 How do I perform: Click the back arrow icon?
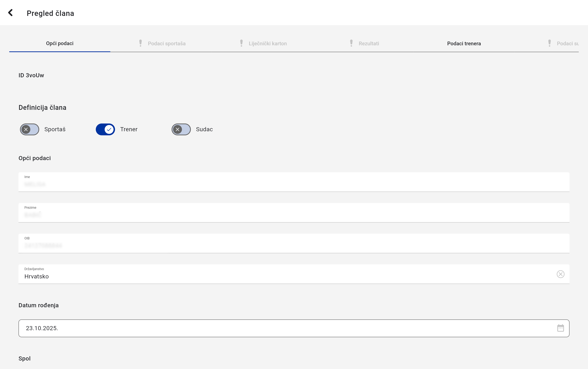[11, 13]
